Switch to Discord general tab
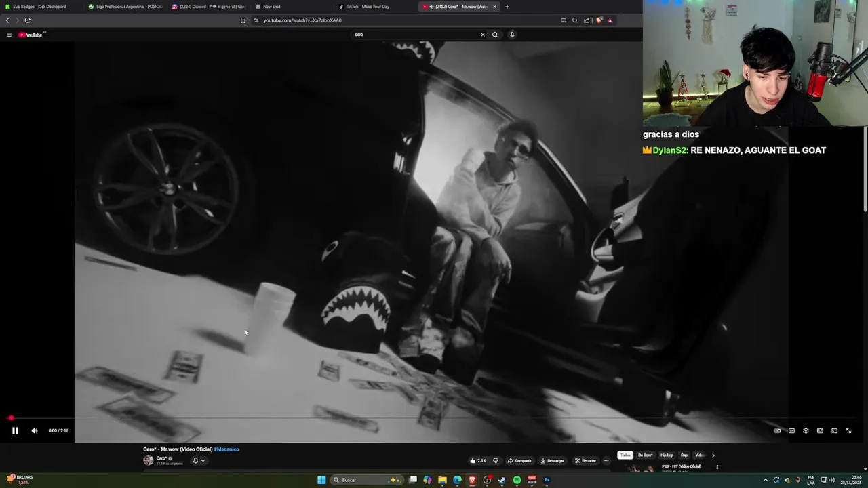Image resolution: width=868 pixels, height=488 pixels. tap(208, 7)
